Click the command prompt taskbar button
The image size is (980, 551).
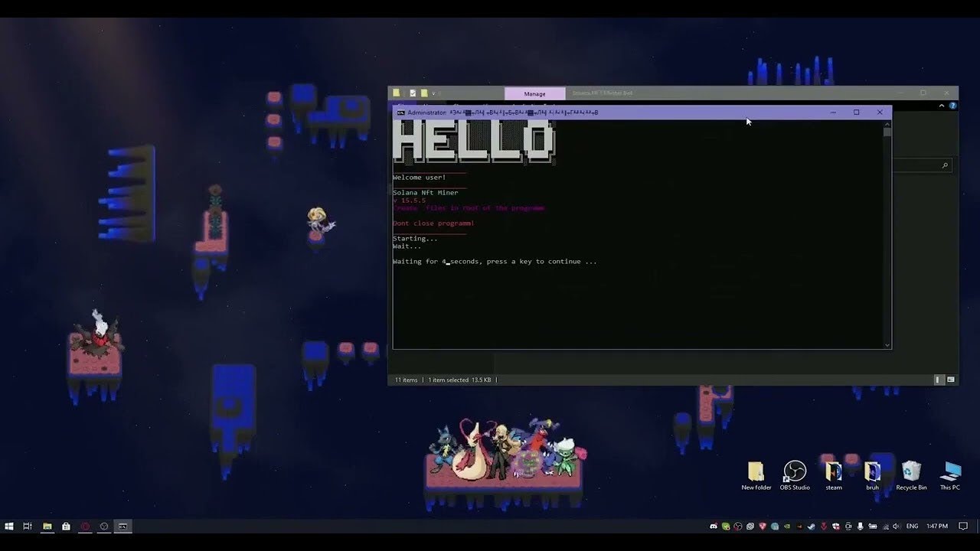tap(123, 527)
